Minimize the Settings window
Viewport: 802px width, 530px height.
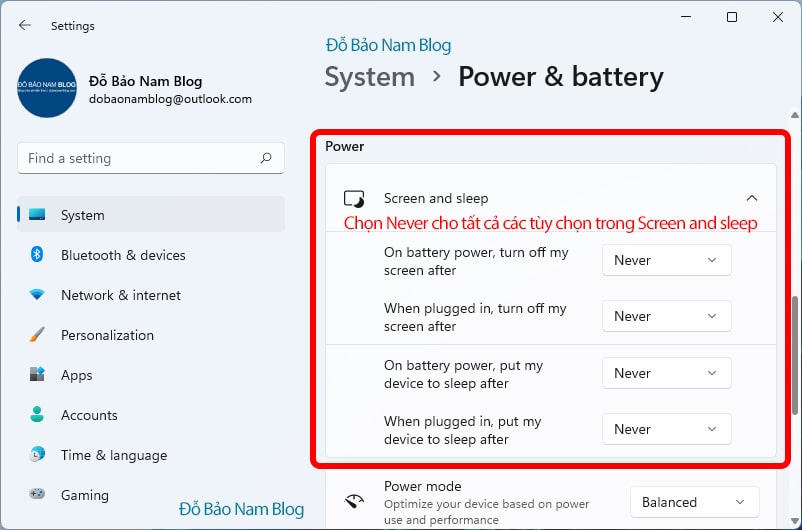pos(686,17)
